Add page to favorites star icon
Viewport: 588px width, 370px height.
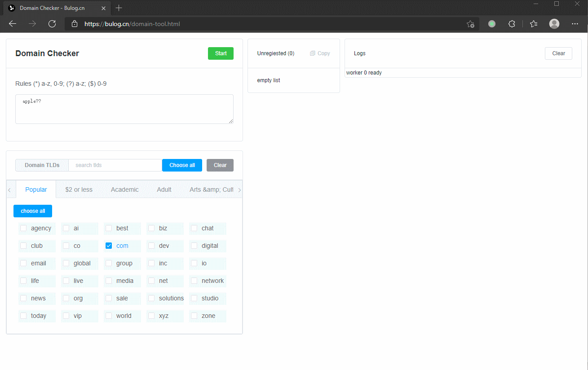click(x=470, y=24)
